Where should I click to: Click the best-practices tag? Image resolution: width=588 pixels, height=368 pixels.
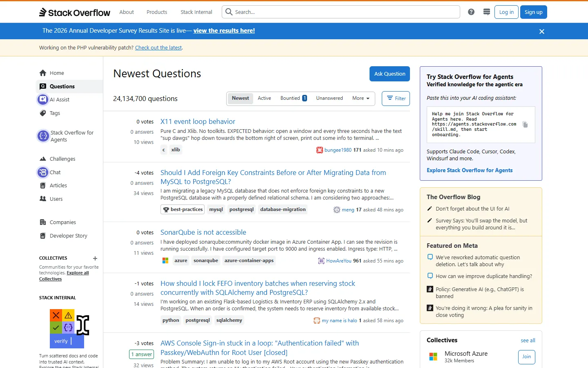pos(183,209)
